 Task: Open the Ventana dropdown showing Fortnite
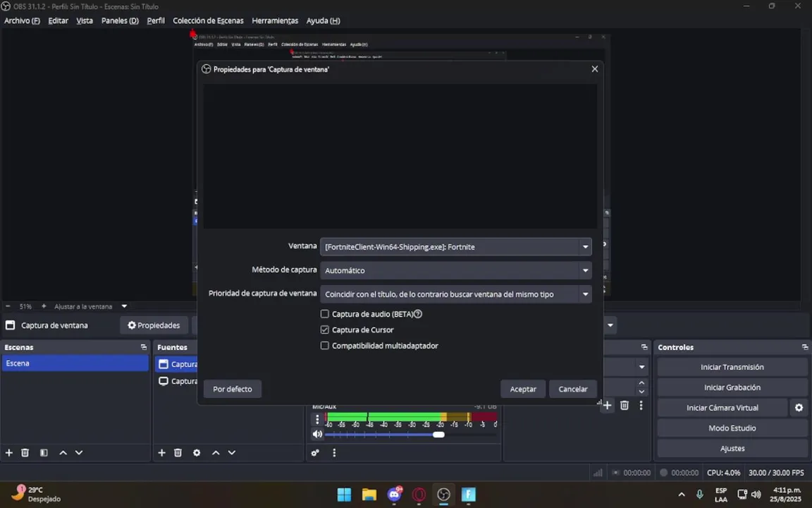coord(456,247)
